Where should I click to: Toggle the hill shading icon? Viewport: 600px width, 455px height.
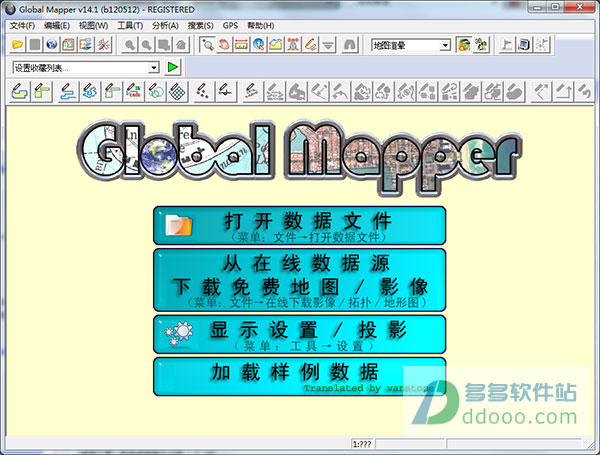tap(464, 45)
